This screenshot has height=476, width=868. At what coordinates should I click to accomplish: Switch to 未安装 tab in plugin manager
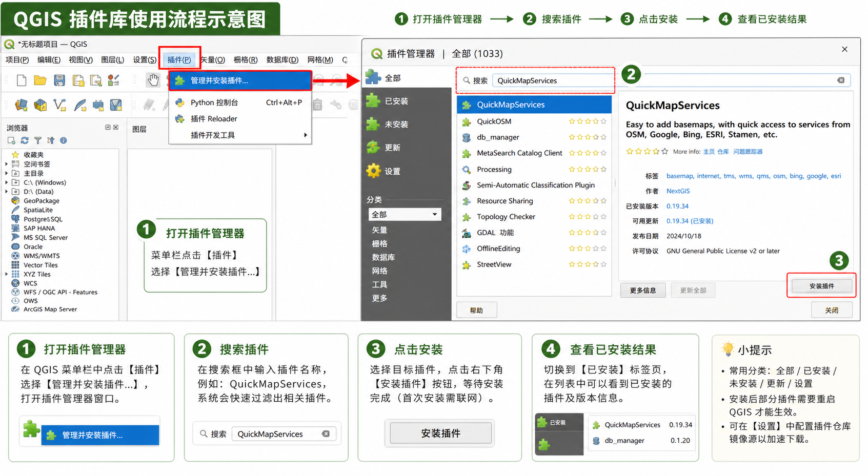406,125
